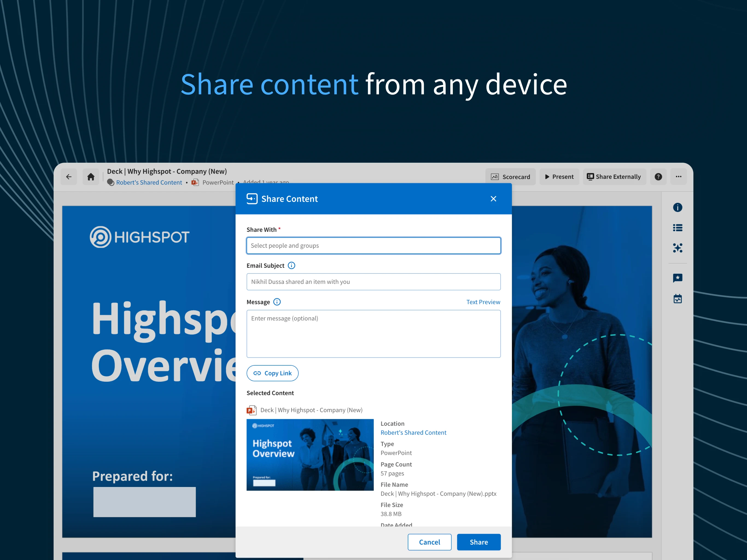This screenshot has height=560, width=747.
Task: Click the Copy Link button
Action: [x=273, y=373]
